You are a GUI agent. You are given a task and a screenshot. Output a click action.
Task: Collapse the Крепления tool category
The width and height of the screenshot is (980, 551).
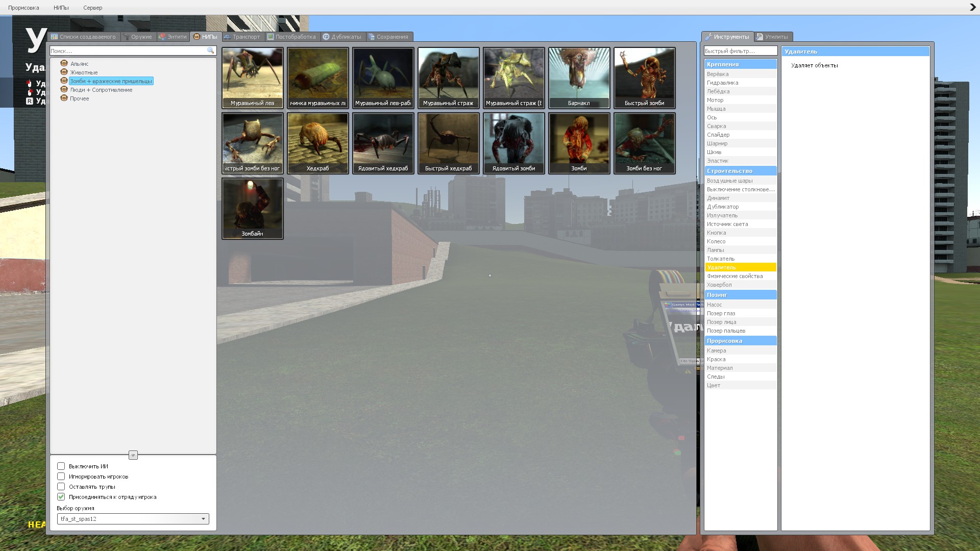pyautogui.click(x=741, y=64)
